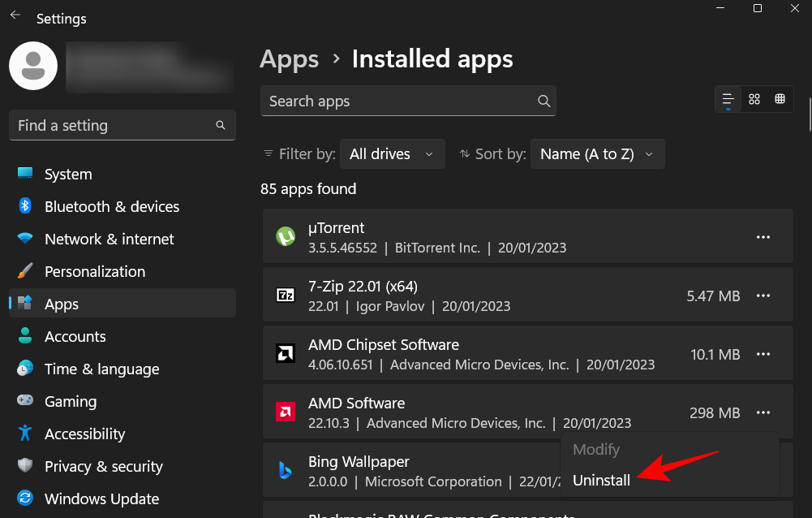Select Modify in the context menu

pos(595,449)
